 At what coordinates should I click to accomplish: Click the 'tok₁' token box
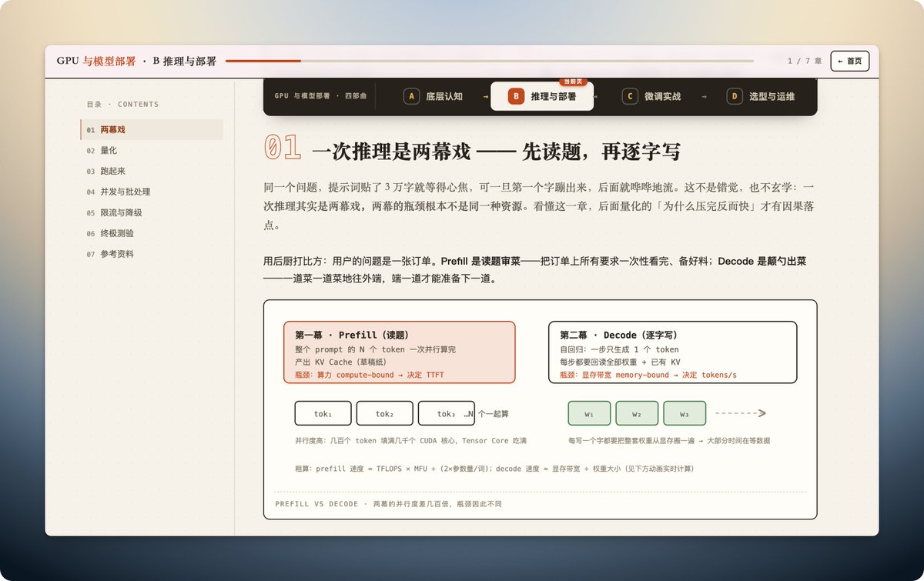(323, 413)
